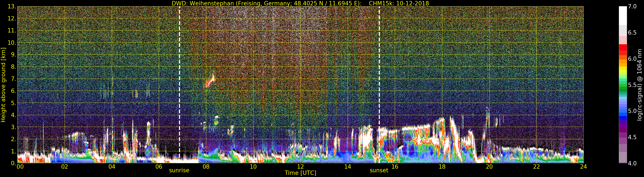Click the 'CHM15k: 10-12-2018' title text

[399, 3]
